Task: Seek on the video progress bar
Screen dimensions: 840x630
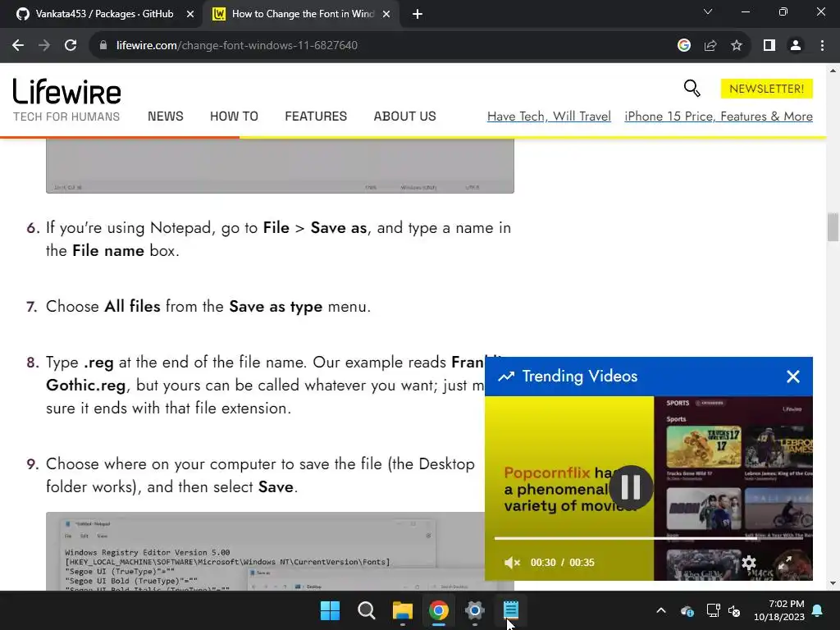Action: (648, 538)
